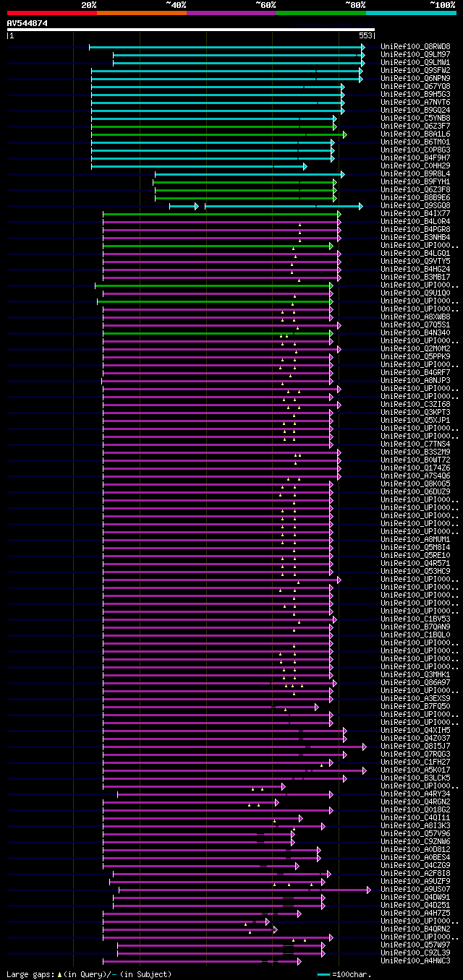Select hit label UniRef100_Q6DUZ9
The image size is (463, 980).
pyautogui.click(x=415, y=491)
